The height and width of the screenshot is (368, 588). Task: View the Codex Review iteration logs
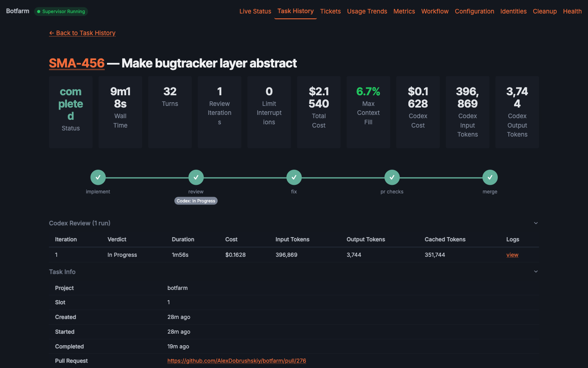[512, 254]
